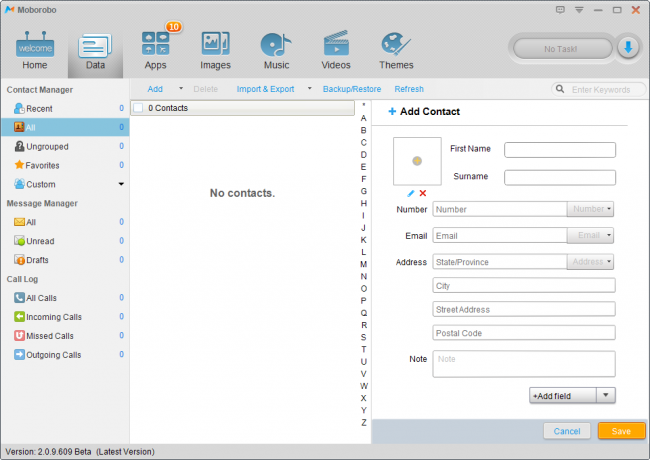Show Recent contacts

(65, 109)
